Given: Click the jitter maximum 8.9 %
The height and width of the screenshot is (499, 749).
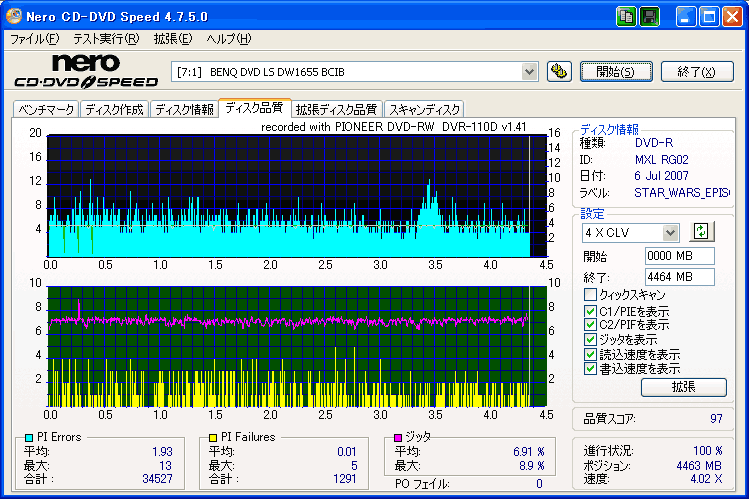Looking at the screenshot, I should coord(532,466).
